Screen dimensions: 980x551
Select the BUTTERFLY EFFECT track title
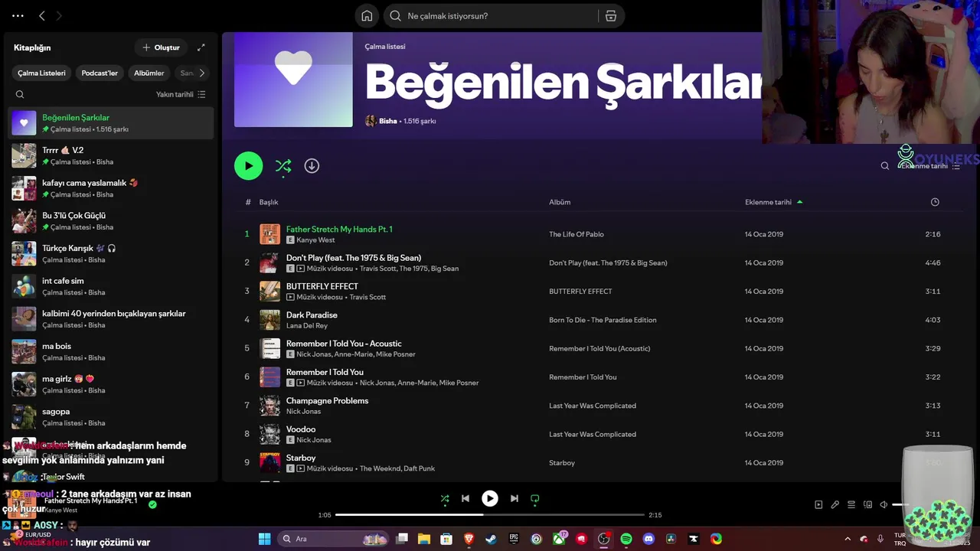322,286
